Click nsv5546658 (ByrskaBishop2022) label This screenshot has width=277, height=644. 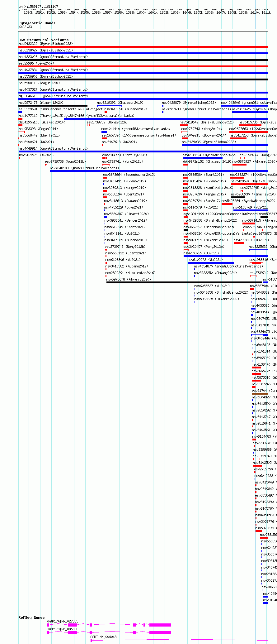point(221,292)
